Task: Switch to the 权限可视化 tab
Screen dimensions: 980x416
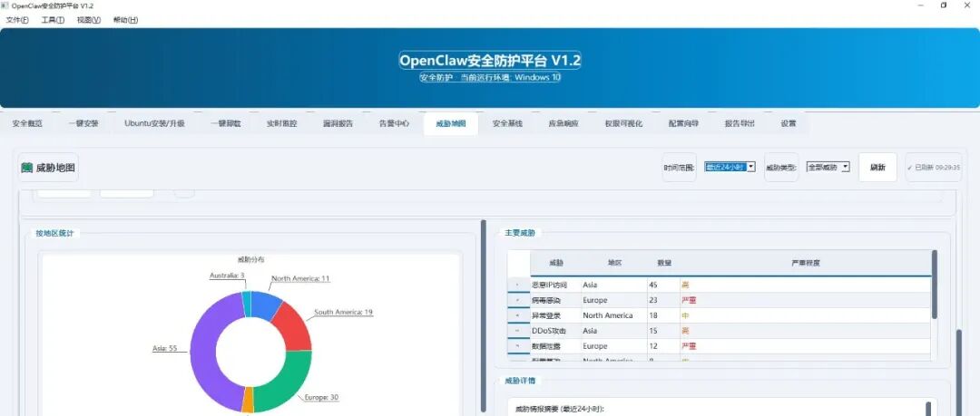Action: (x=623, y=123)
